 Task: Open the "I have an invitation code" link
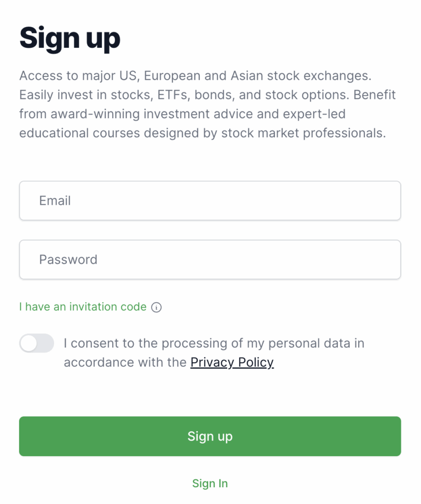pos(83,307)
